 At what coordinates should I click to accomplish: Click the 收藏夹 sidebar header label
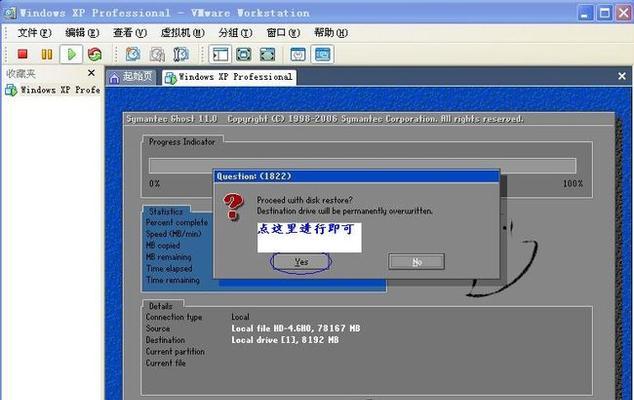click(21, 74)
